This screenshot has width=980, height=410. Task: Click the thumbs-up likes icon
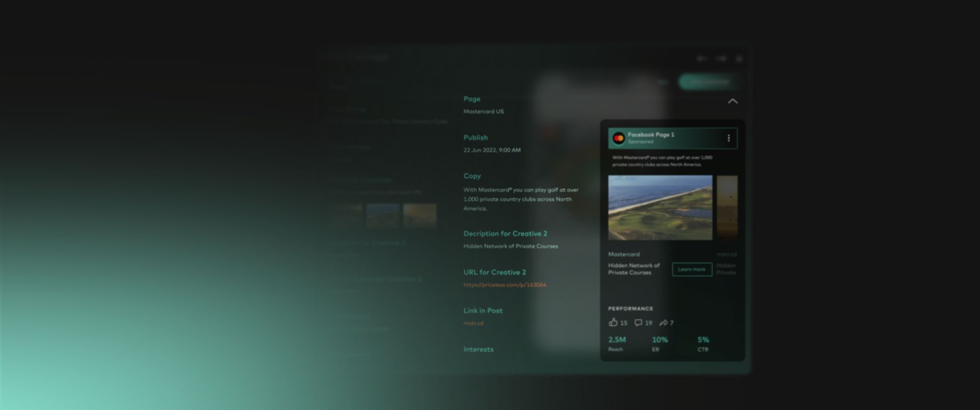point(613,322)
